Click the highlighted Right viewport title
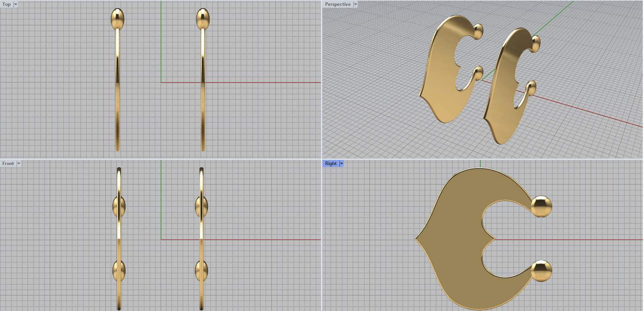This screenshot has width=644, height=311. (x=330, y=163)
